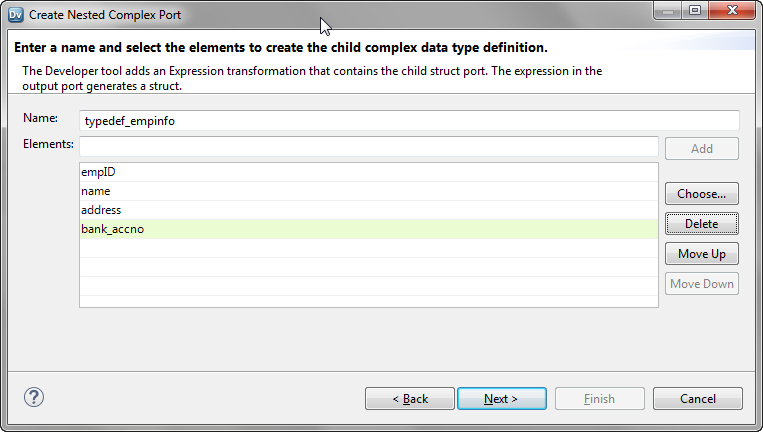Proceed with the Next button
Screen dimensions: 763x432
pyautogui.click(x=501, y=399)
